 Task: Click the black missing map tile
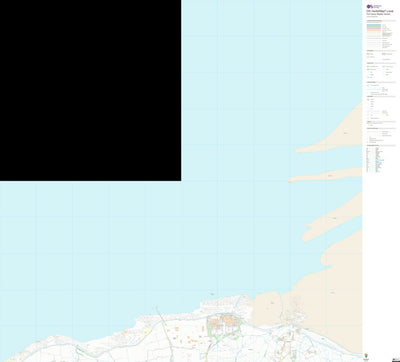90,90
